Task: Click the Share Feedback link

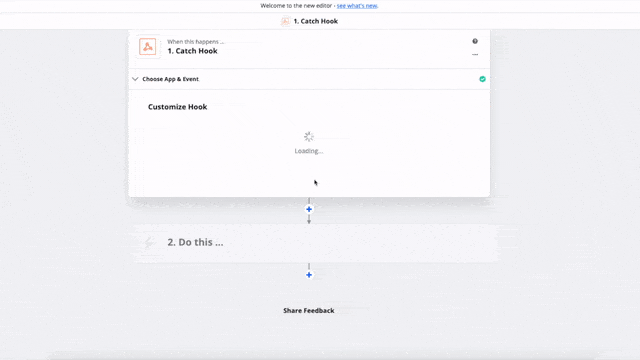Action: click(x=309, y=311)
